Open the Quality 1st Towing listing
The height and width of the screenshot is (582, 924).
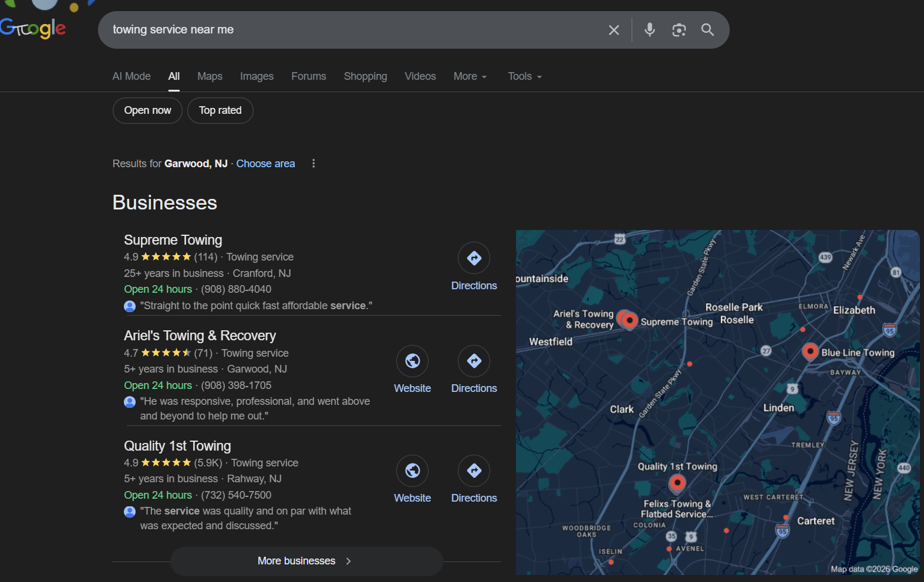[x=177, y=446]
